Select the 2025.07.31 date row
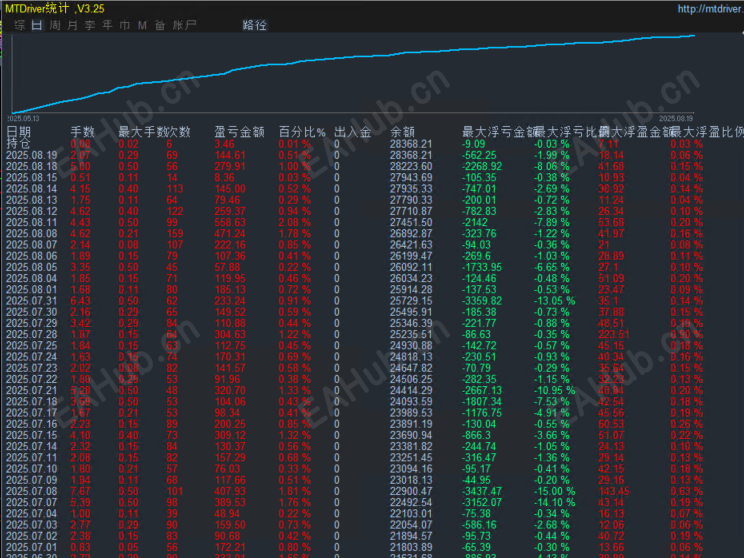744x558 pixels. pos(31,301)
